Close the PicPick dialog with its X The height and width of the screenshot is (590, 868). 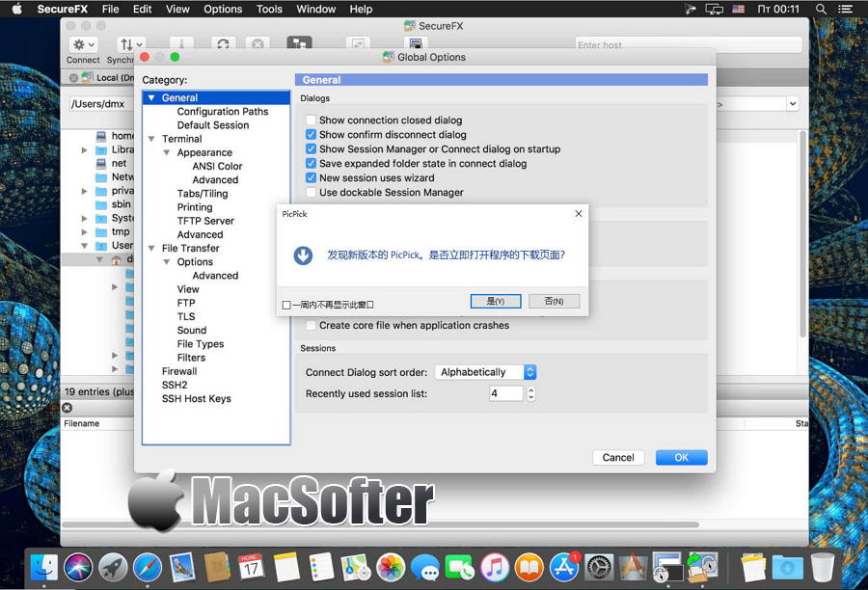coord(578,214)
